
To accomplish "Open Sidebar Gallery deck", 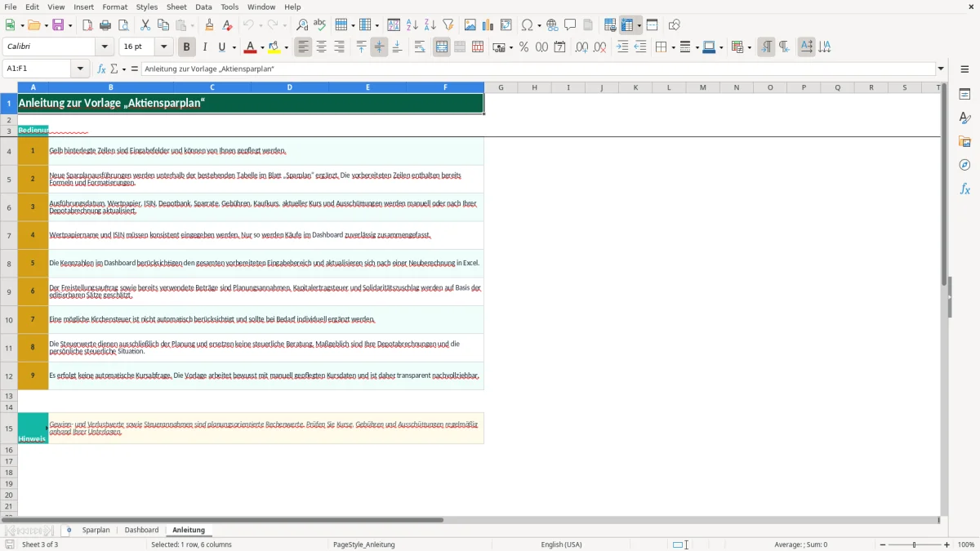I will point(964,141).
